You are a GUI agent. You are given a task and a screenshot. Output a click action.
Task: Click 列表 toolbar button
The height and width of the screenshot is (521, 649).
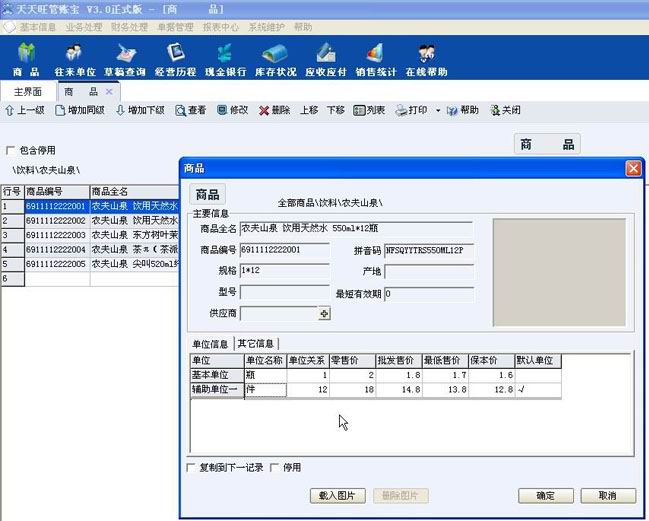369,110
